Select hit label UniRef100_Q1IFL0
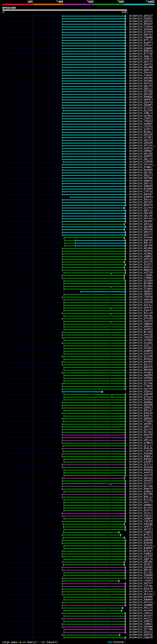Screen dimensions: 157x644 point(141,465)
